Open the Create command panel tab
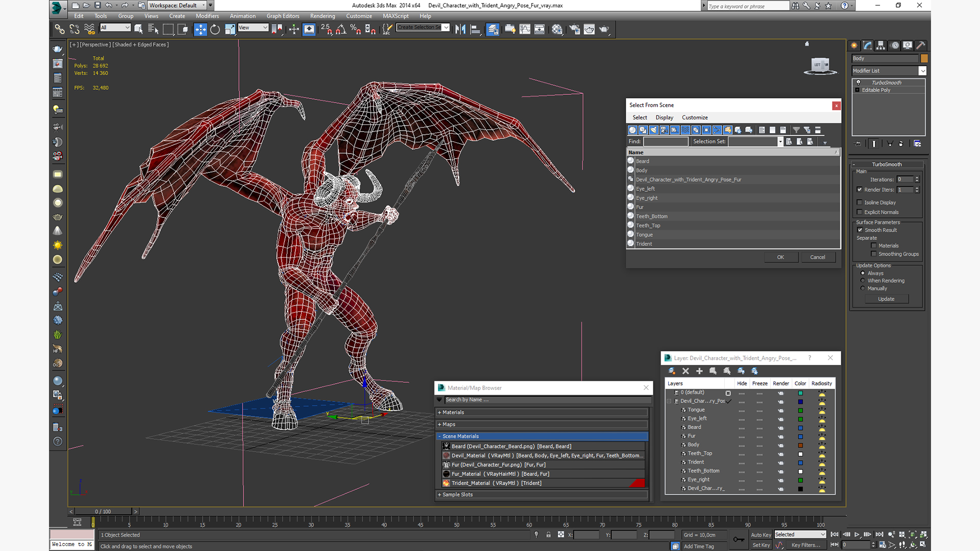The height and width of the screenshot is (551, 980). 854,45
